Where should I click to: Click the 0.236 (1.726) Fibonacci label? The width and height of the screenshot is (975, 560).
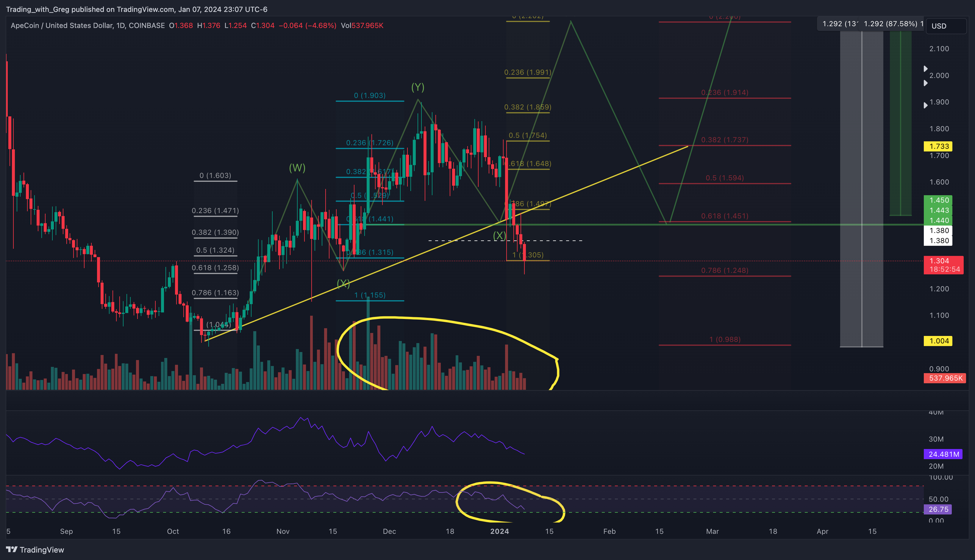370,143
